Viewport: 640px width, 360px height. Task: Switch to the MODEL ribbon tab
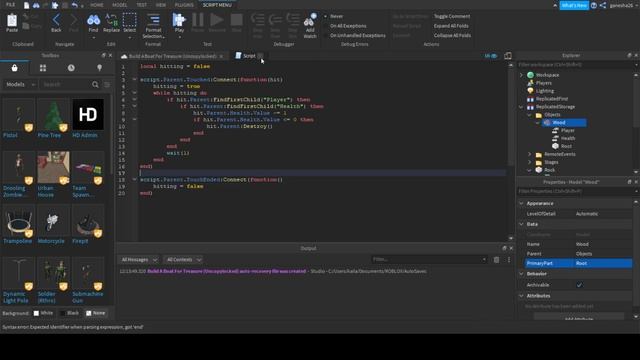pyautogui.click(x=120, y=5)
